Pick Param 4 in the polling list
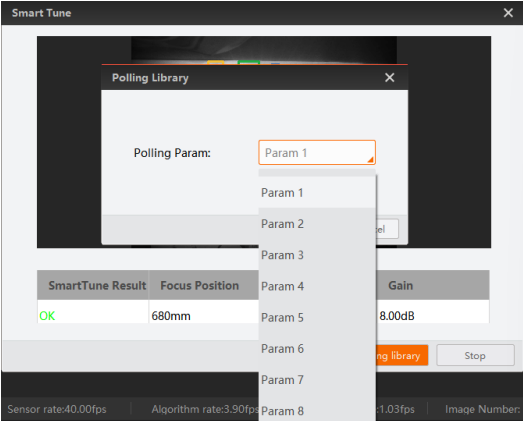 pos(317,286)
